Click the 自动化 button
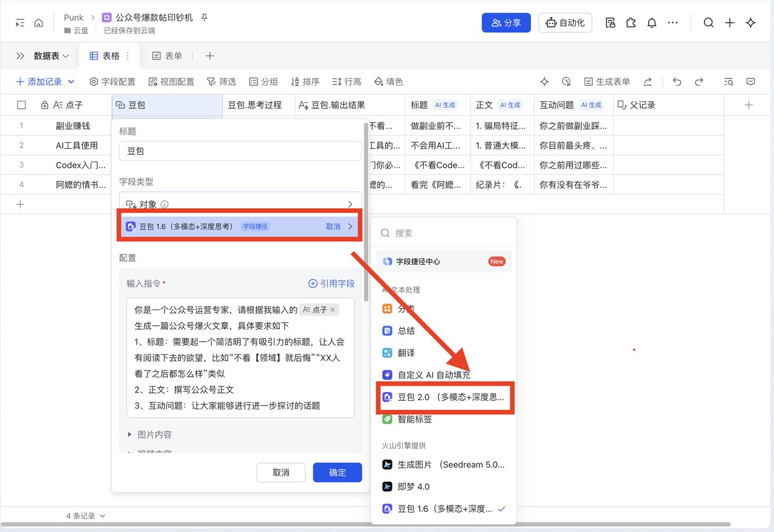This screenshot has height=532, width=774. click(565, 23)
